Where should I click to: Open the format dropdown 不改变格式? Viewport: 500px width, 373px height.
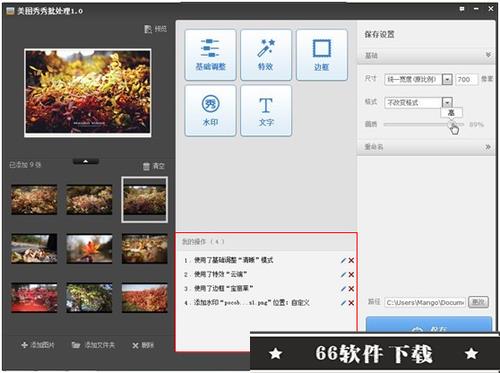point(447,102)
